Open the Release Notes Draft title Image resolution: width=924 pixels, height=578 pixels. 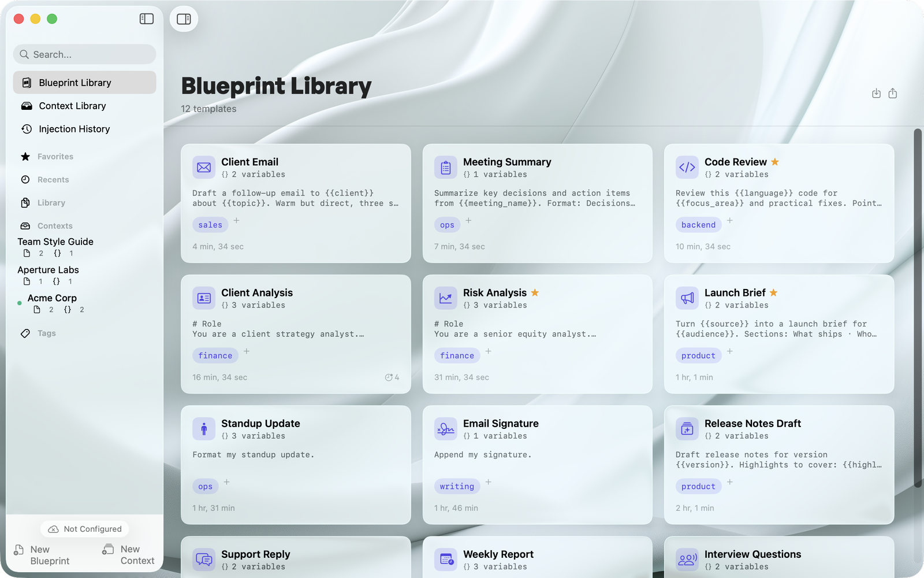752,423
